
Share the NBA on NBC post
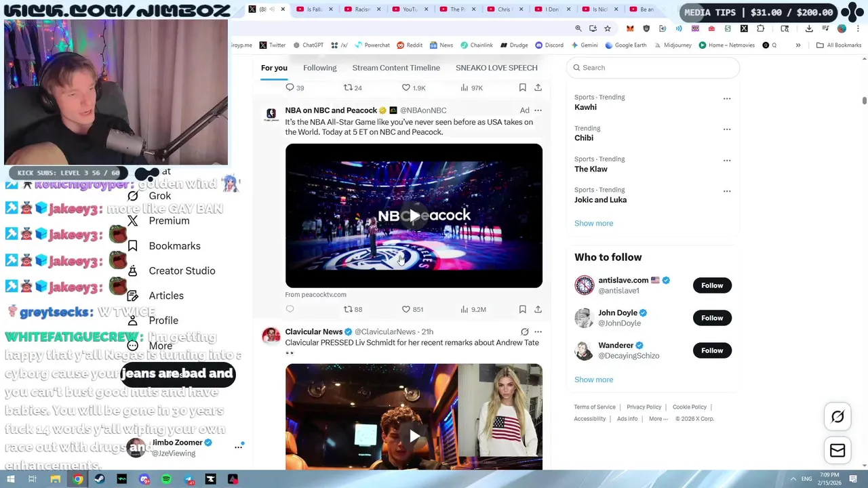pyautogui.click(x=538, y=309)
